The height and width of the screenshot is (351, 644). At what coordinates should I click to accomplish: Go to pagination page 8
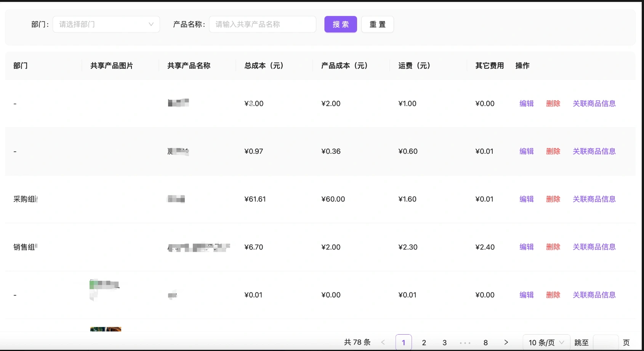click(x=485, y=343)
